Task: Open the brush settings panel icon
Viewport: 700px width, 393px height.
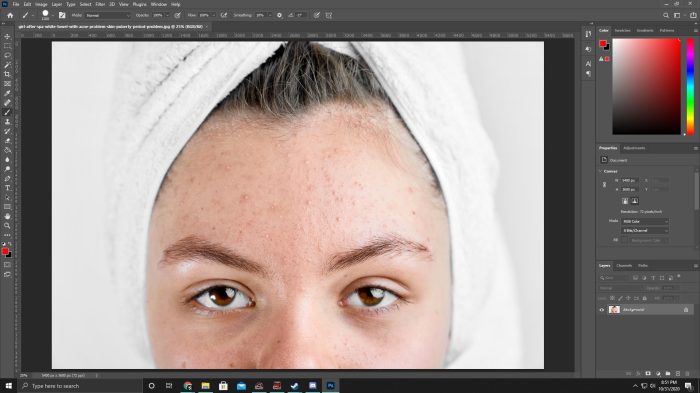Action: [62, 15]
